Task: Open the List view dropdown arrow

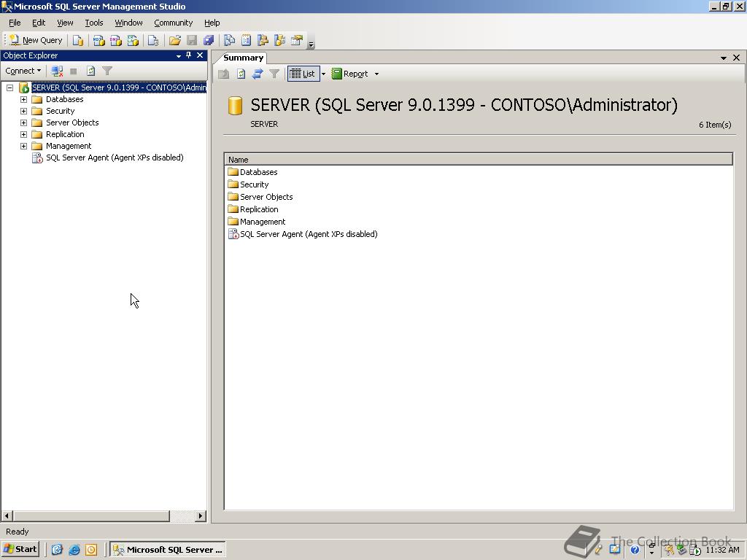Action: pyautogui.click(x=323, y=74)
